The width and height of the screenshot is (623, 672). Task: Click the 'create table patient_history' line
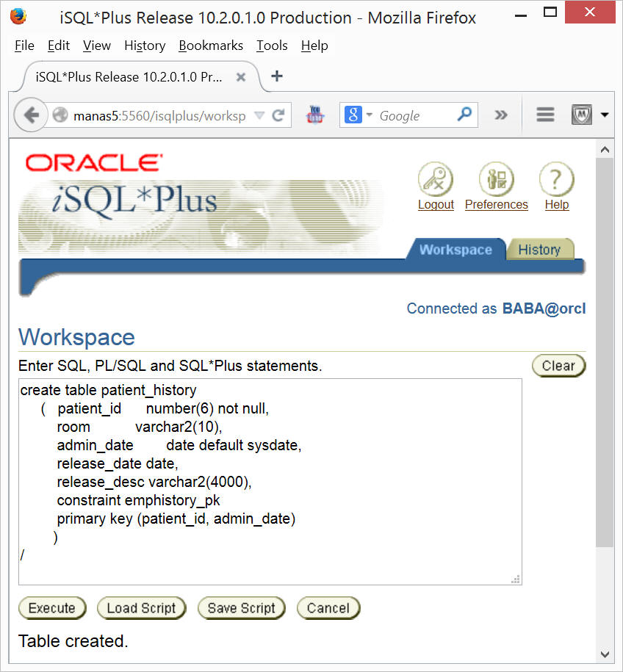pos(109,390)
